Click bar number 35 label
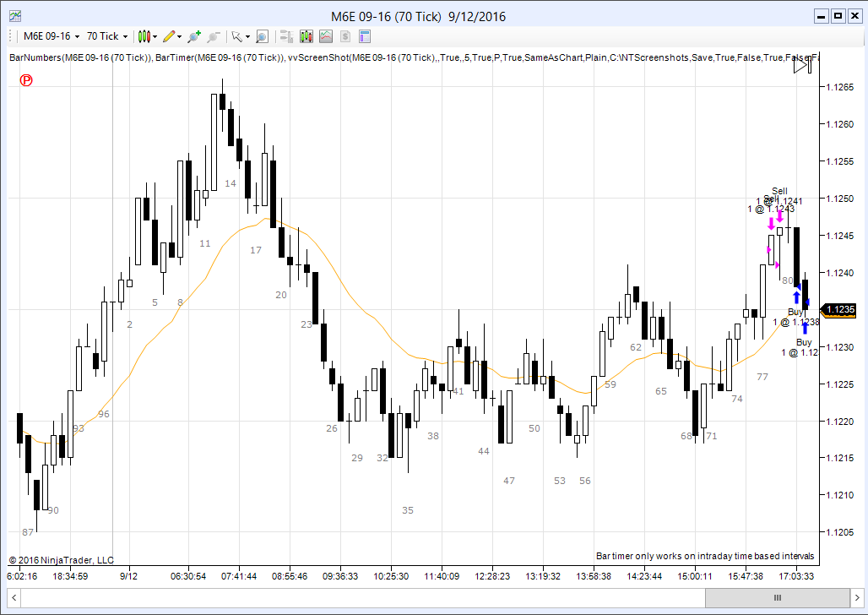 pyautogui.click(x=408, y=510)
